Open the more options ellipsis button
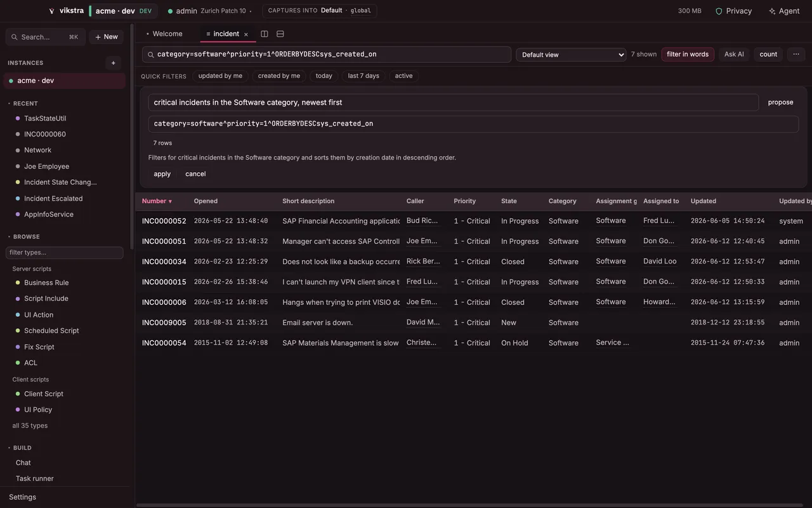This screenshot has height=508, width=812. coord(796,55)
